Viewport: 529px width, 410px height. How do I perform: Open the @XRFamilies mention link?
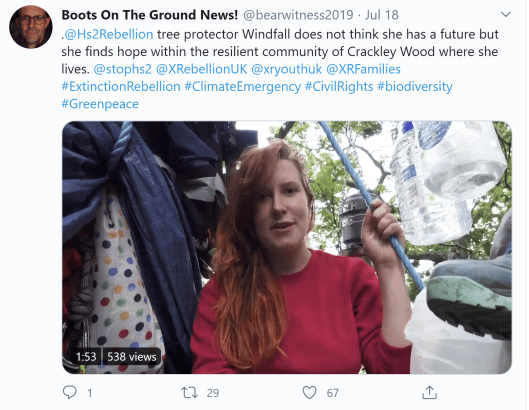pyautogui.click(x=363, y=69)
